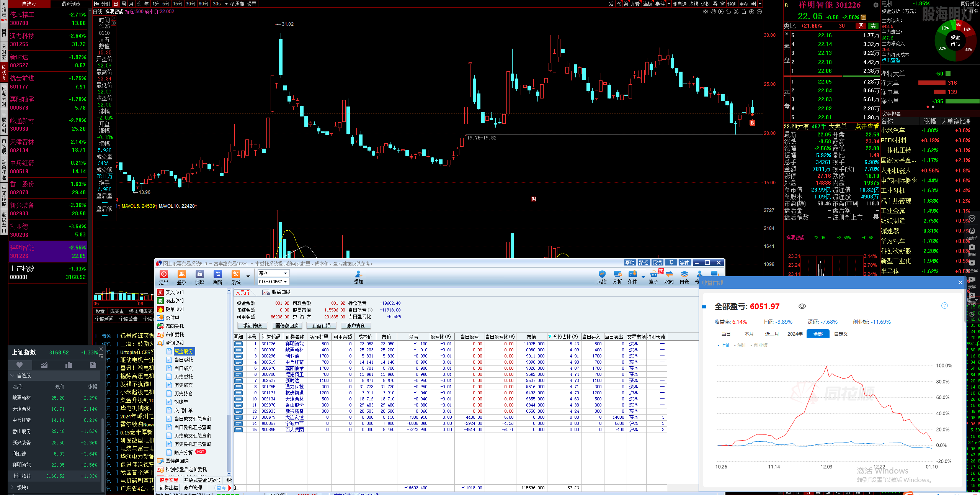Select the 周 weekly period tab
Screen dimensions: 980x495
point(124,4)
